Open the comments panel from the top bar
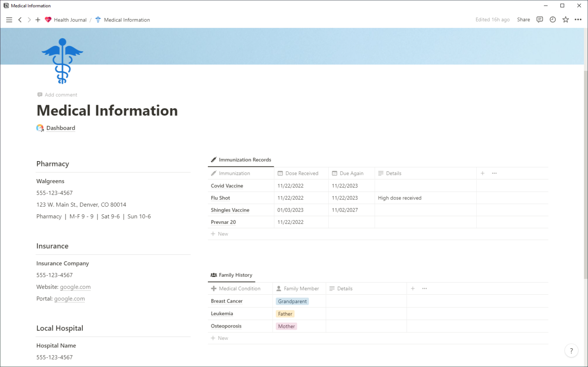The width and height of the screenshot is (588, 367). tap(540, 20)
